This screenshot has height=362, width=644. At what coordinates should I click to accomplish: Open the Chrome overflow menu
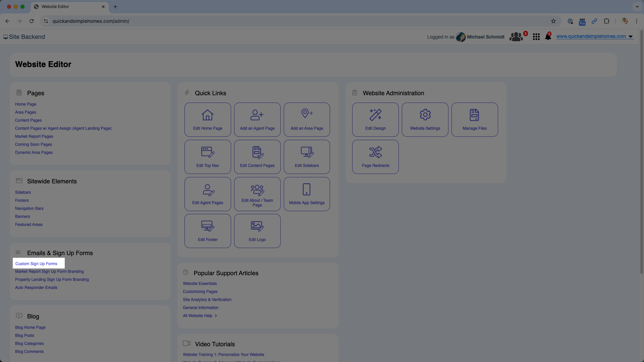tap(637, 21)
